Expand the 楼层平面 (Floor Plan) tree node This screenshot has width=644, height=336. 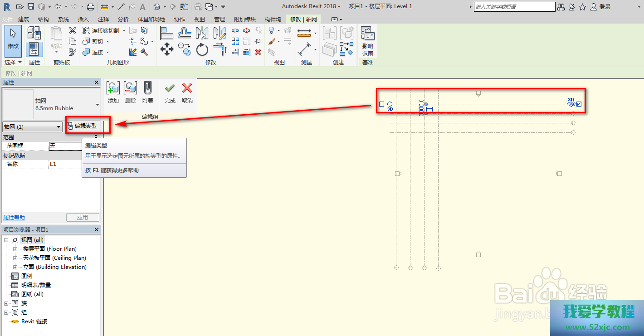[x=15, y=249]
